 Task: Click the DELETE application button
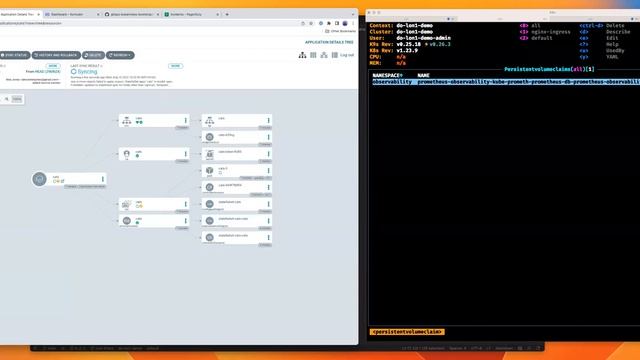click(93, 55)
